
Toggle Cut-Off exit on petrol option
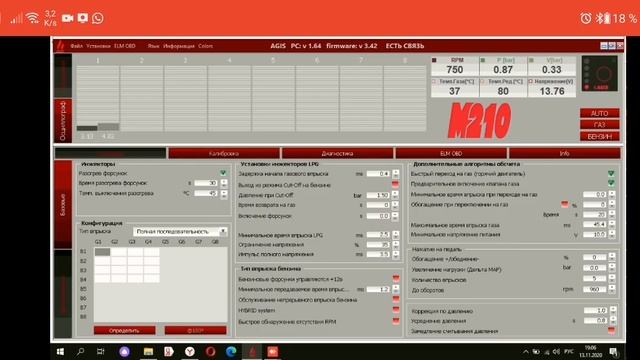[395, 185]
